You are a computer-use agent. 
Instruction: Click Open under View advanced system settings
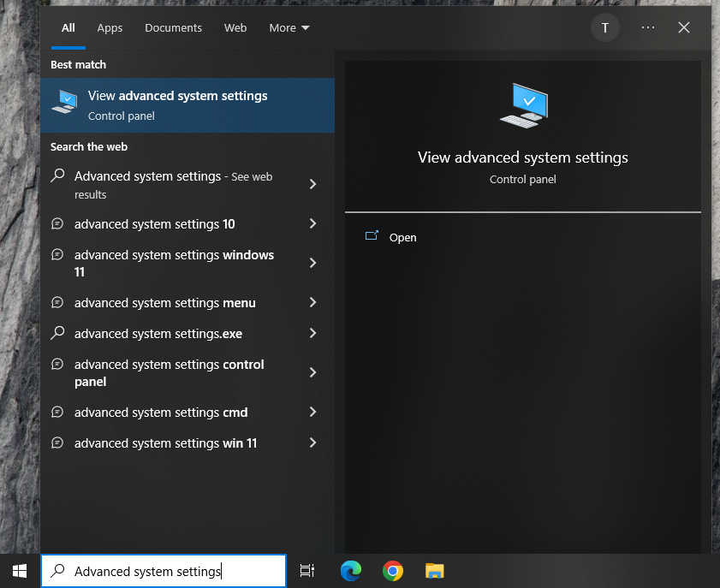tap(402, 237)
